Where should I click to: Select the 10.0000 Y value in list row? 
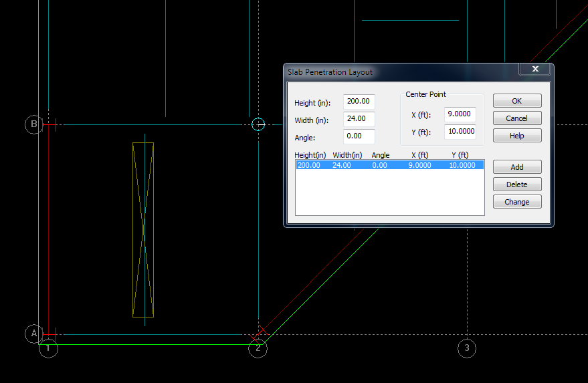462,165
